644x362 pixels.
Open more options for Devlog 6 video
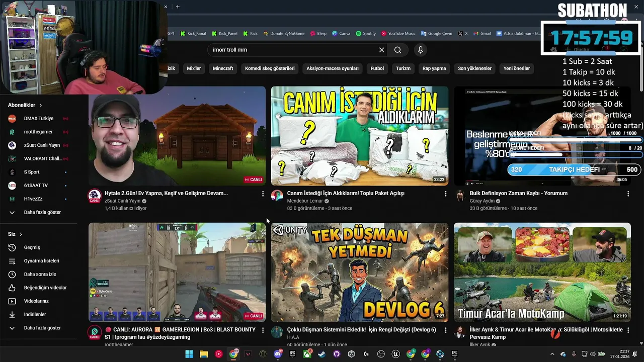pos(445,330)
